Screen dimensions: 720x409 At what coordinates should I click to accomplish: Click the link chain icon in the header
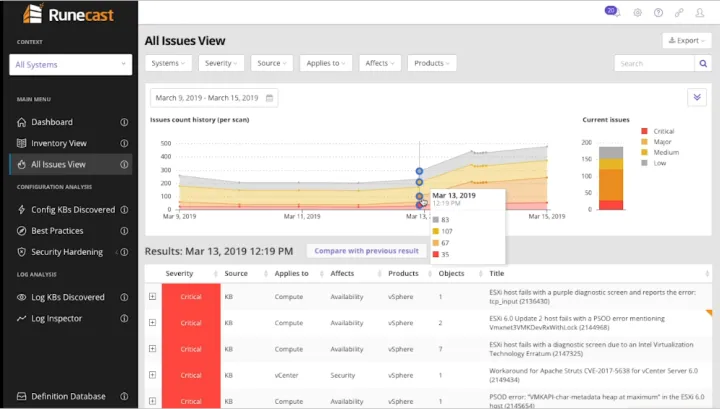[680, 13]
